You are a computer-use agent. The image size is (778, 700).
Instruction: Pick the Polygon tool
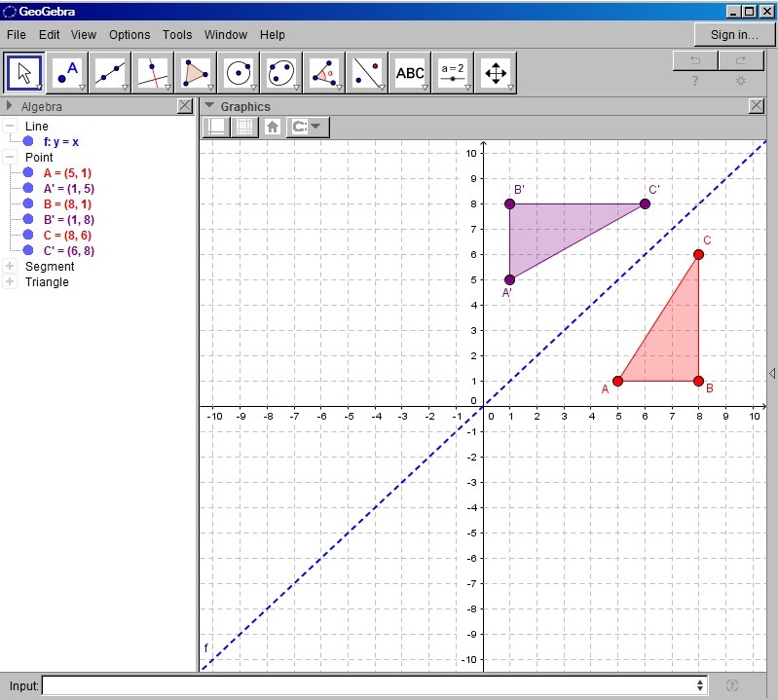pyautogui.click(x=195, y=73)
